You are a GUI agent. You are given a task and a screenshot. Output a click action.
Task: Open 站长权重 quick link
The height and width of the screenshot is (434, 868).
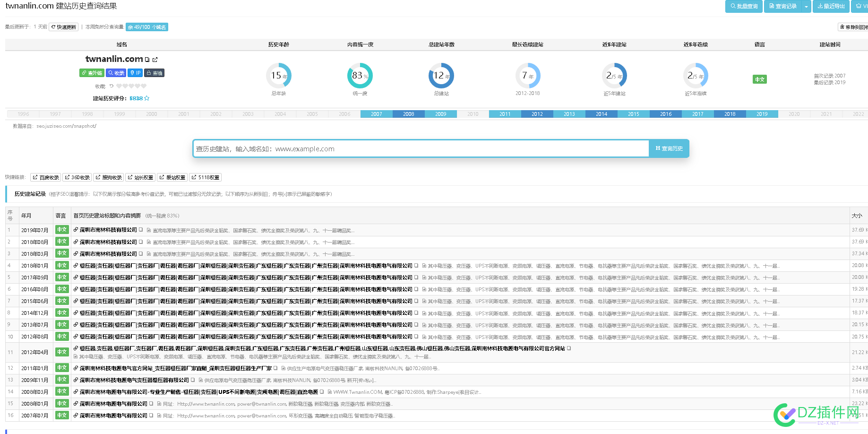(x=140, y=177)
